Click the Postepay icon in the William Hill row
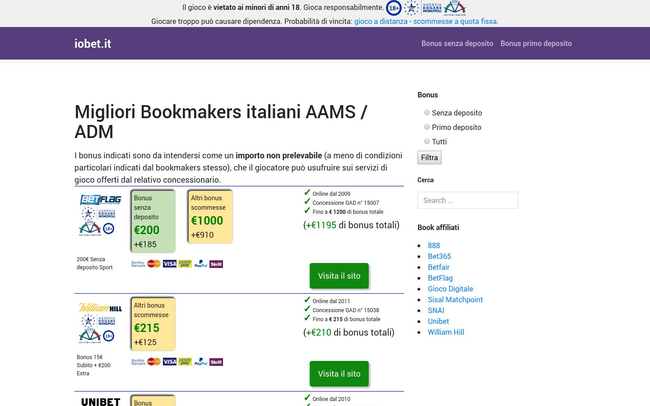The image size is (650, 406). point(185,362)
